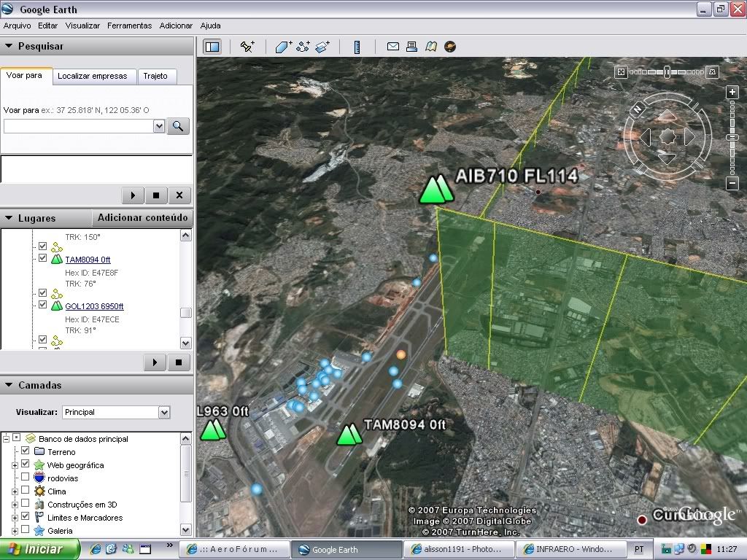
Task: Click the zoom-out minus button on map
Action: (x=732, y=183)
